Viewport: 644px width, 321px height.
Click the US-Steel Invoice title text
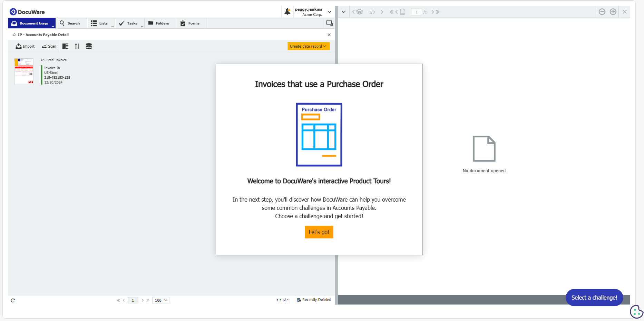(x=54, y=60)
